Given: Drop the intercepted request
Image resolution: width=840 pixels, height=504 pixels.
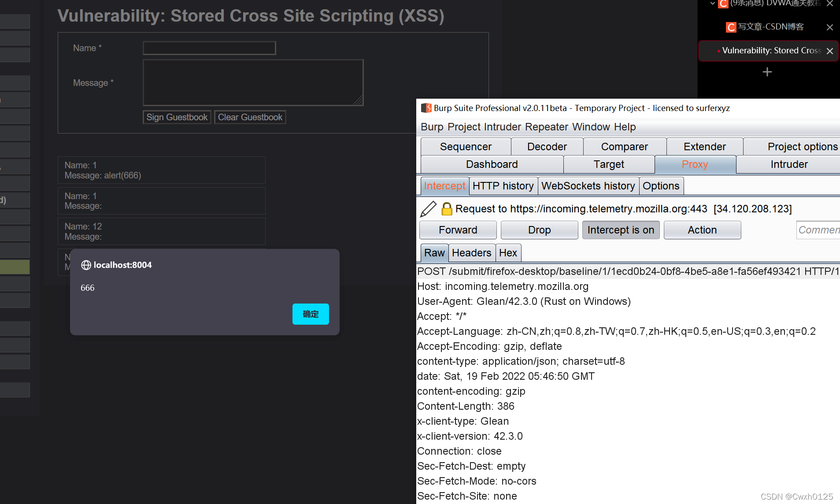Looking at the screenshot, I should [x=540, y=230].
